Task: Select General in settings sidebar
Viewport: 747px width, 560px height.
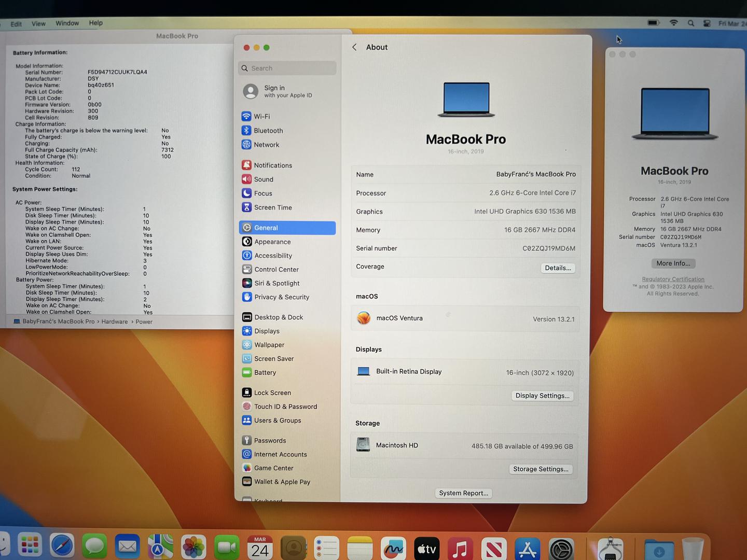Action: pyautogui.click(x=287, y=228)
